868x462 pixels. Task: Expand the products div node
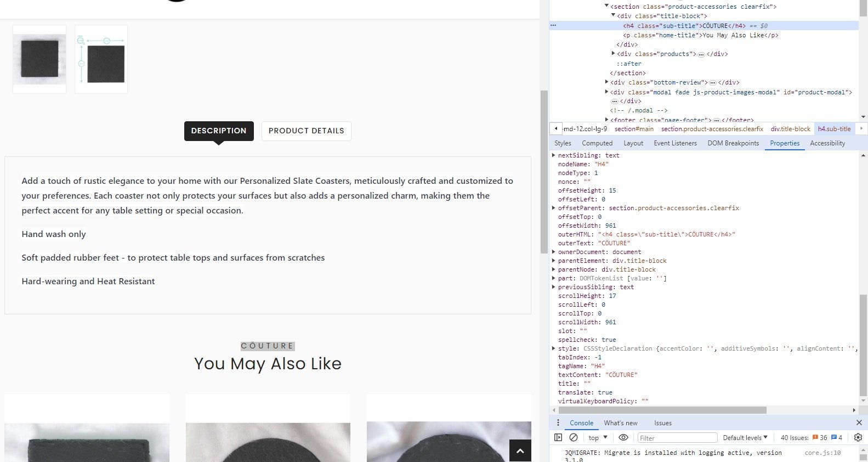coord(613,54)
